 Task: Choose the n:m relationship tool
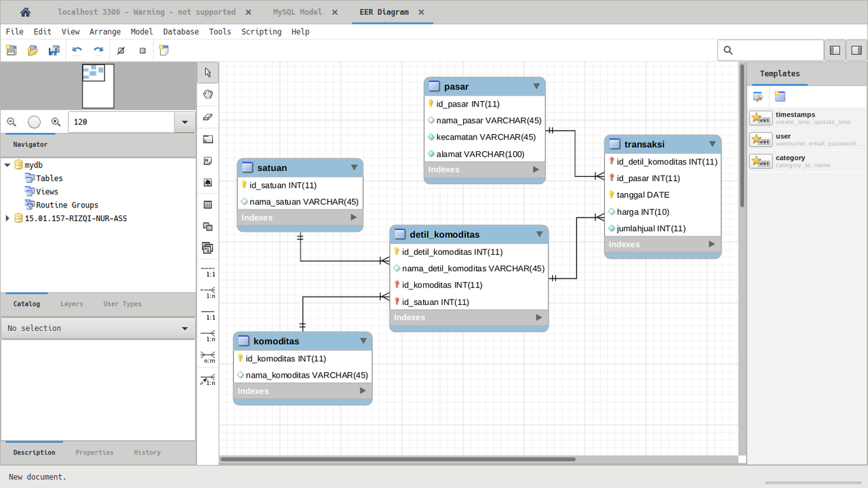[x=208, y=356]
